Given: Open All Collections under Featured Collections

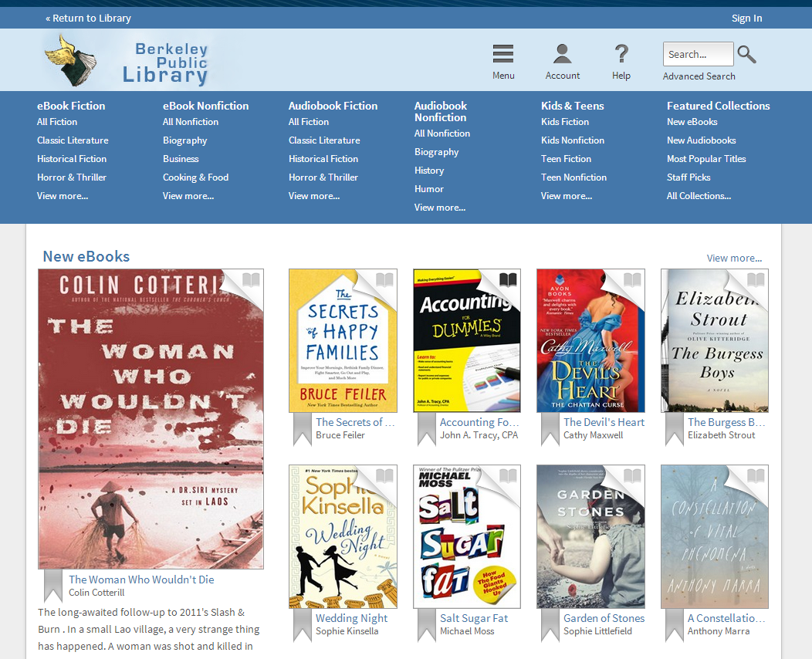Looking at the screenshot, I should (699, 196).
